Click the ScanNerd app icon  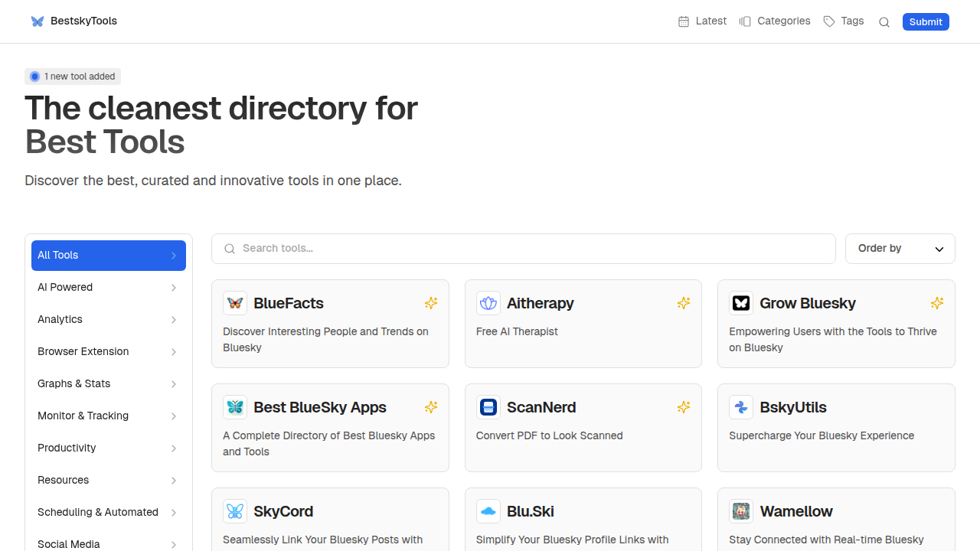(488, 407)
